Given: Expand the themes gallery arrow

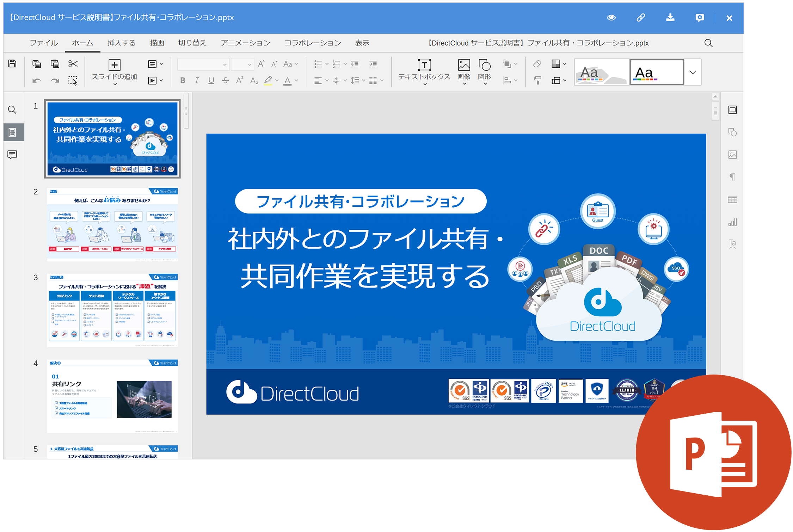Looking at the screenshot, I should 693,72.
